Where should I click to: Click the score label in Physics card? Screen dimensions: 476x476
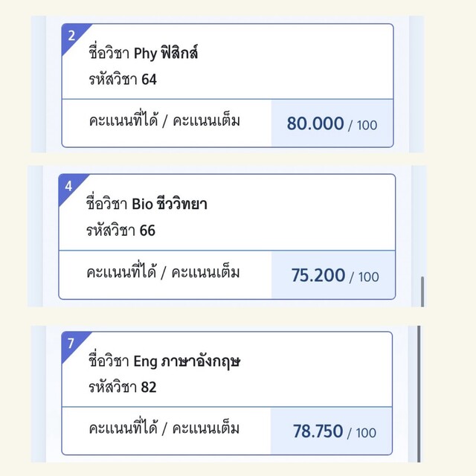click(164, 120)
